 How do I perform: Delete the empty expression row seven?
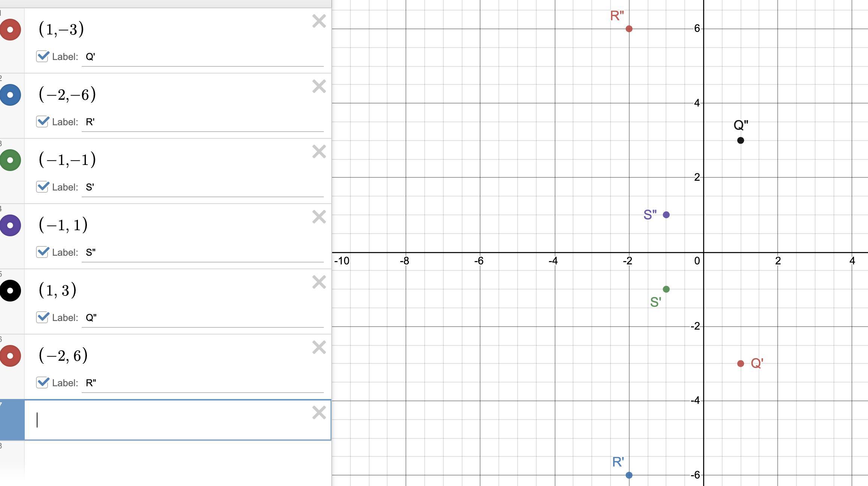pyautogui.click(x=319, y=413)
